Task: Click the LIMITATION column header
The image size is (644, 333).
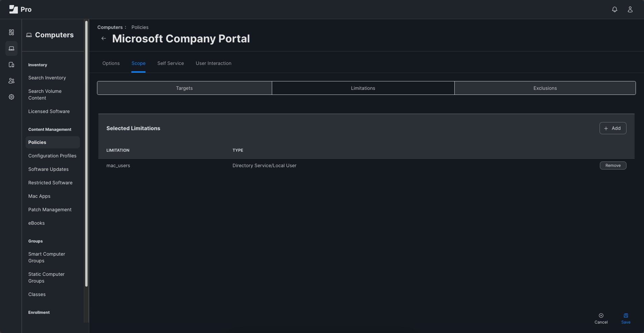Action: [x=118, y=150]
